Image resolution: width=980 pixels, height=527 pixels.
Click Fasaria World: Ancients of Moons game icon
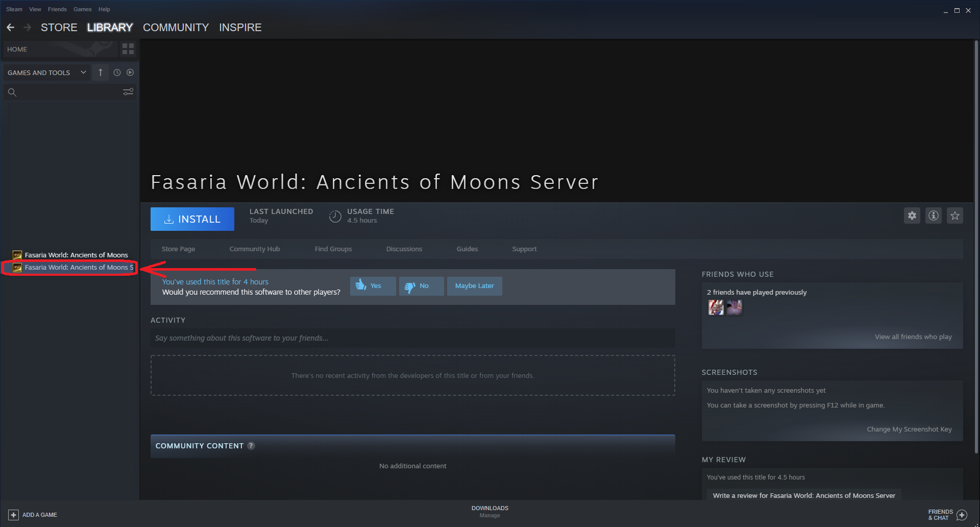point(17,255)
